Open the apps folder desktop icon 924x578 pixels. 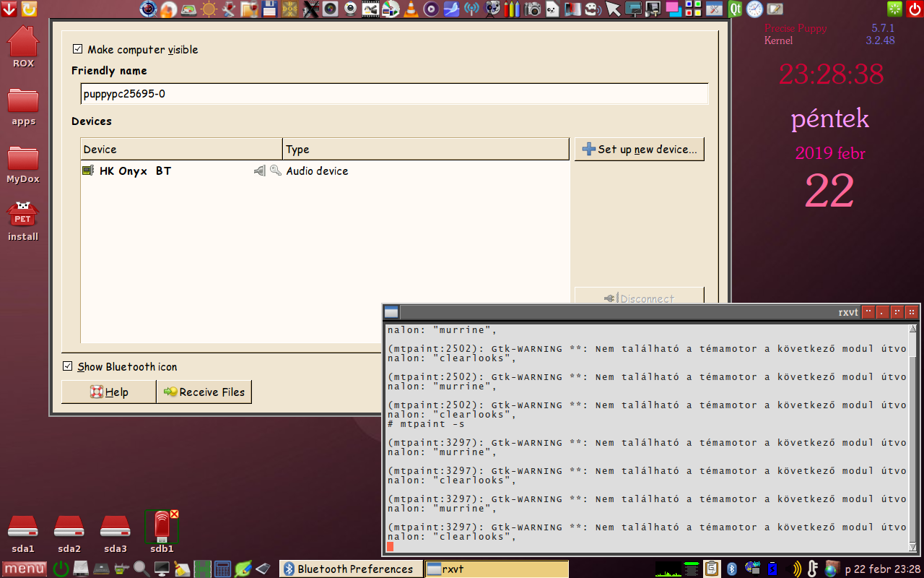pos(23,106)
